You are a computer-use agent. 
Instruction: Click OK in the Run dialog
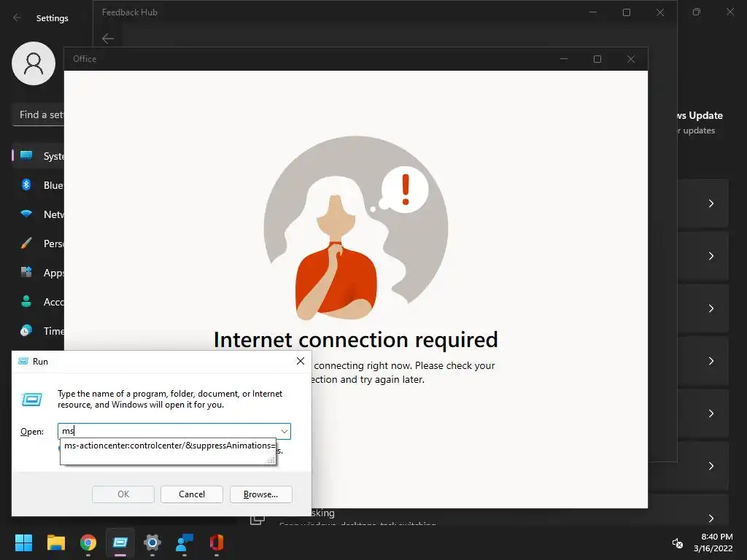[x=123, y=494]
